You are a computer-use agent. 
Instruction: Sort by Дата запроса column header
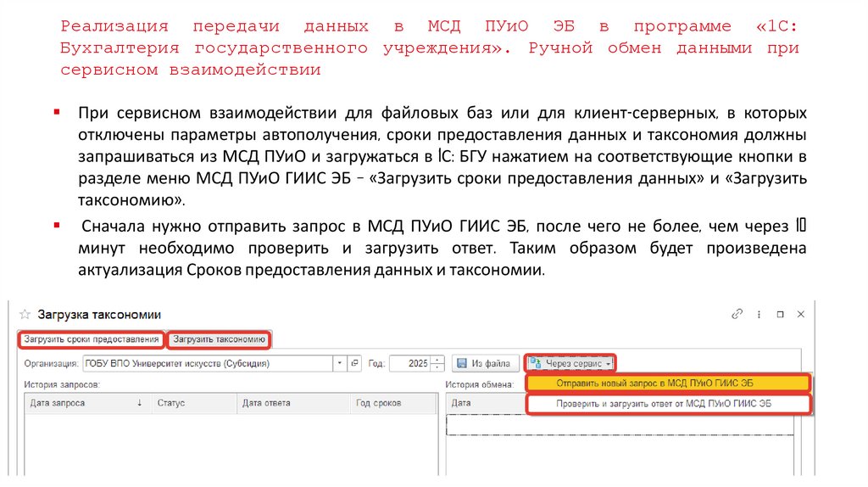click(x=88, y=403)
